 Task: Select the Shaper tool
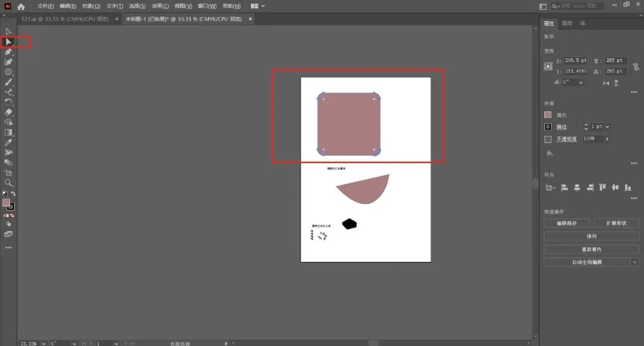point(8,92)
